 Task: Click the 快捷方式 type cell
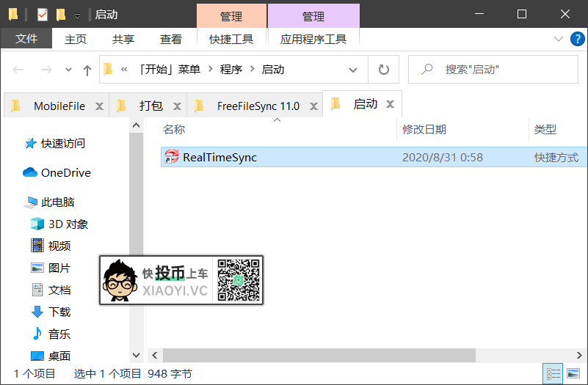[x=556, y=157]
